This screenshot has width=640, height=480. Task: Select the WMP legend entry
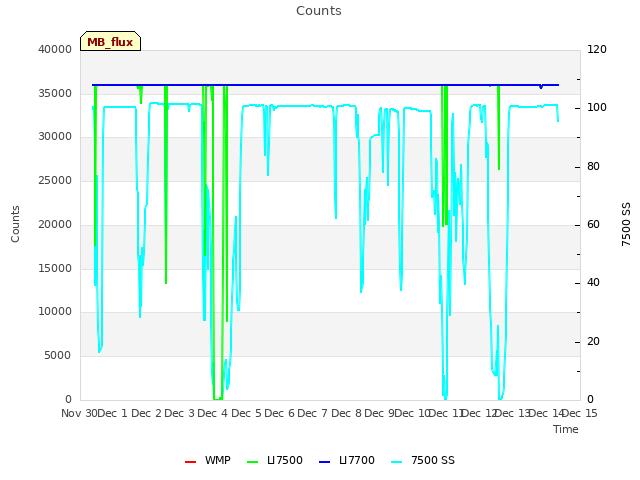[208, 461]
